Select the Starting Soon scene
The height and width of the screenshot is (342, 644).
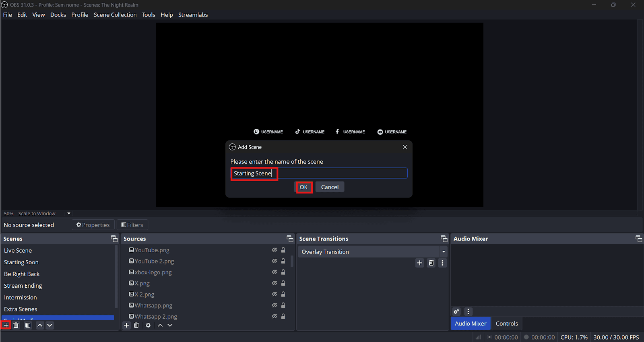pyautogui.click(x=58, y=262)
